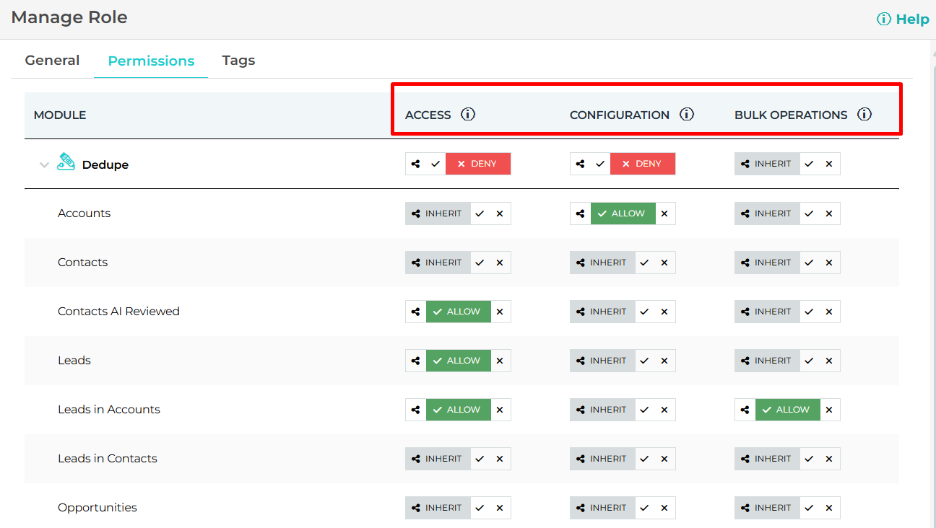Allow Access for Opportunities row
The width and height of the screenshot is (936, 528).
[480, 507]
